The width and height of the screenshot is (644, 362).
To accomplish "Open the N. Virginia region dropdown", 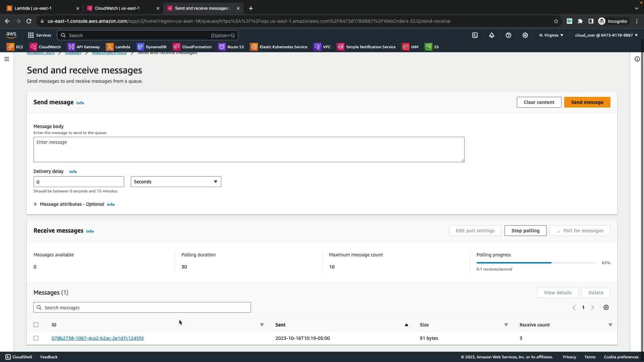I will [551, 35].
